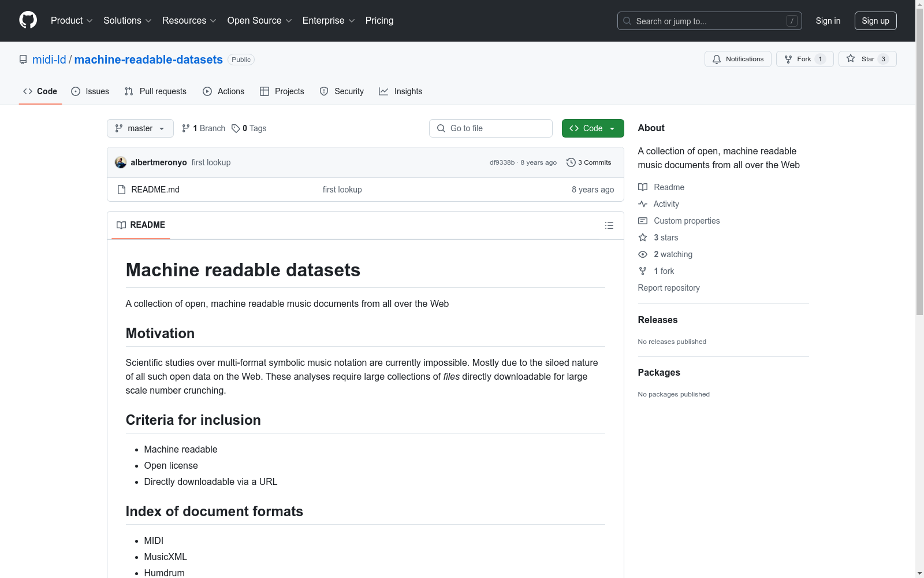924x578 pixels.
Task: Click the book icon beside Readme
Action: coord(643,187)
